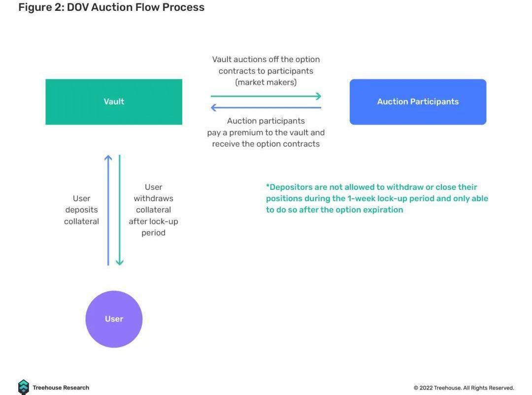
Task: Click the 'Figure 2: DOV Auction Flow Process' title
Action: 111,7
